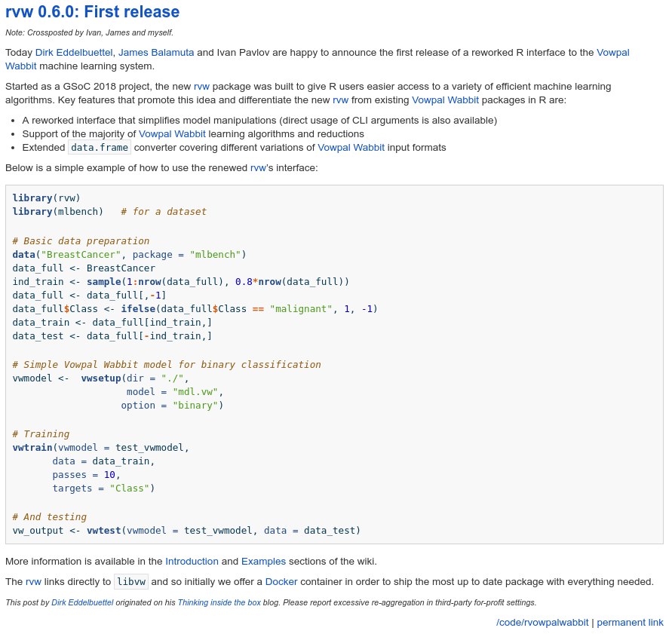Click rvw link after 'the new' in GSoC sentence
Viewport: 672px width, 634px height.
point(201,87)
